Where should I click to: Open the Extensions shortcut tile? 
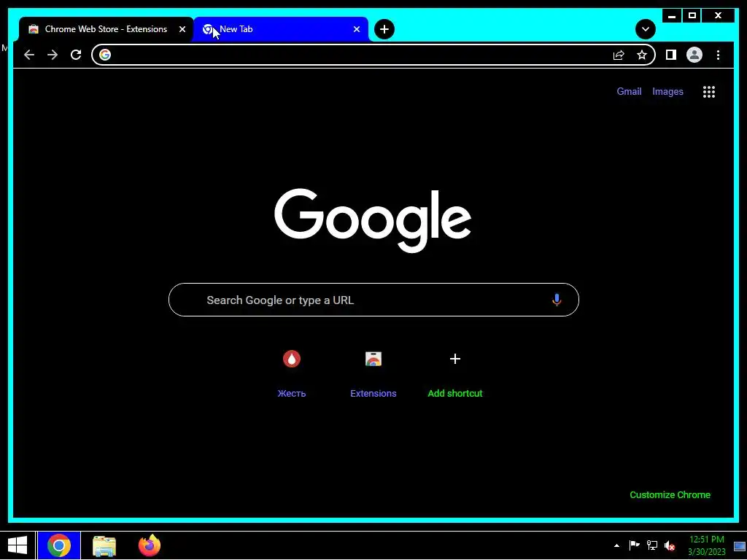[373, 373]
